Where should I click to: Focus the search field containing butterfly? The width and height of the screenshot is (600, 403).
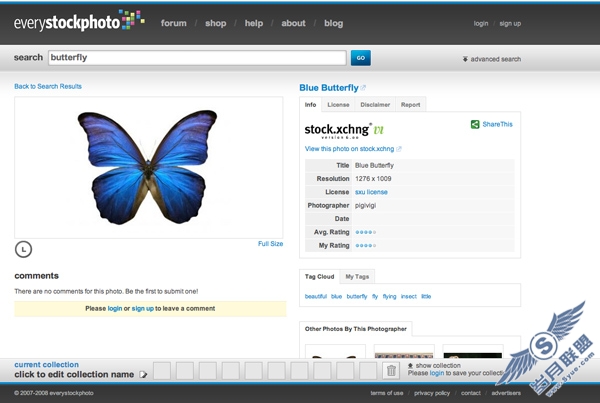coord(197,58)
